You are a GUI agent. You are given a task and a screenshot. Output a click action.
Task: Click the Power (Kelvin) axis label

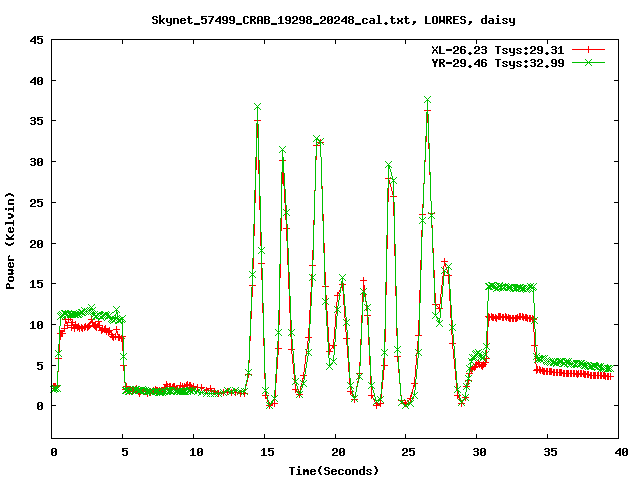tap(10, 241)
